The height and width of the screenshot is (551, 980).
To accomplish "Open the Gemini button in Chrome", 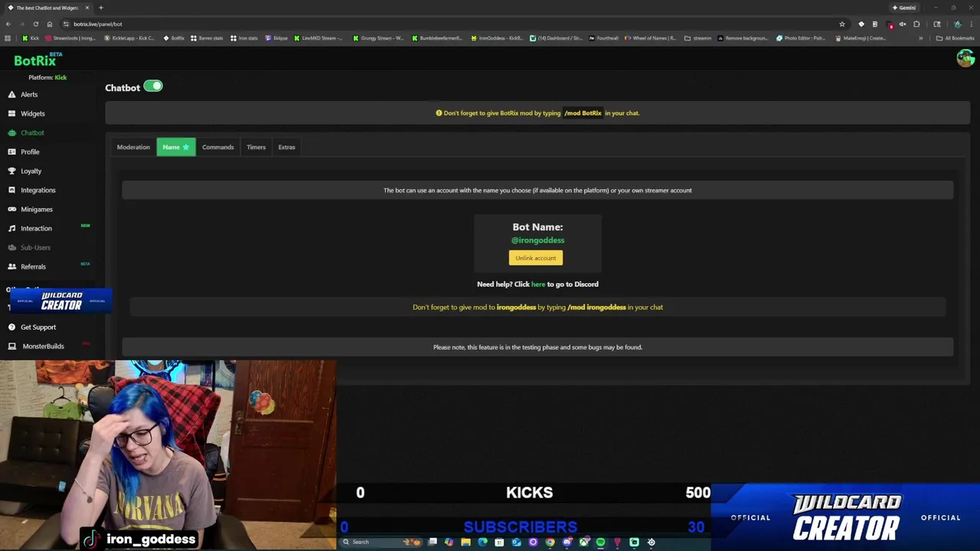I will tap(904, 8).
